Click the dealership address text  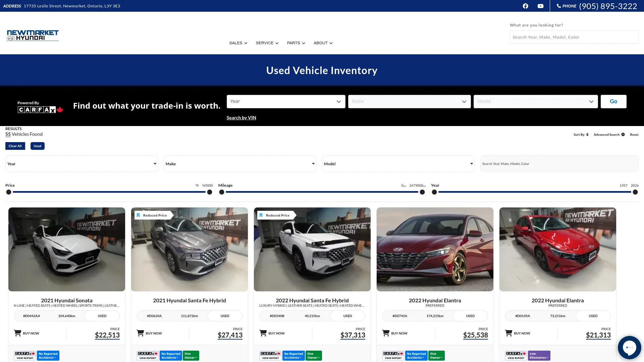72,6
